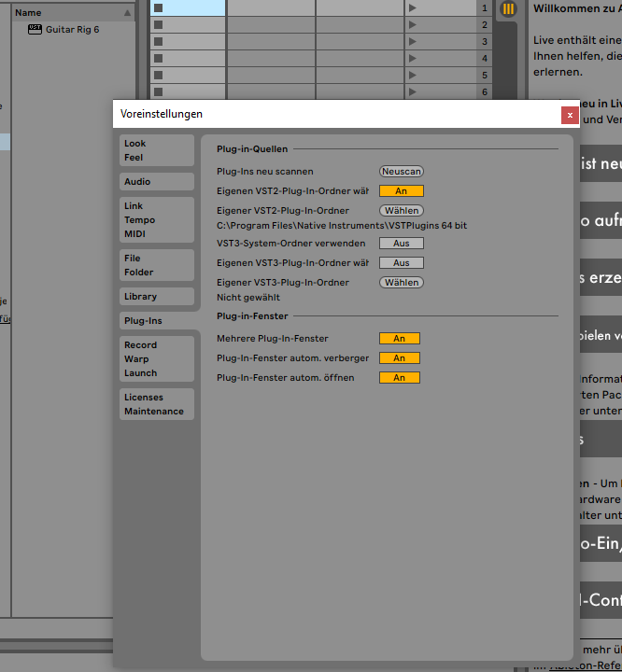Viewport: 622px width, 672px height.
Task: Select the Licenses Maintenance tab
Action: click(x=156, y=404)
